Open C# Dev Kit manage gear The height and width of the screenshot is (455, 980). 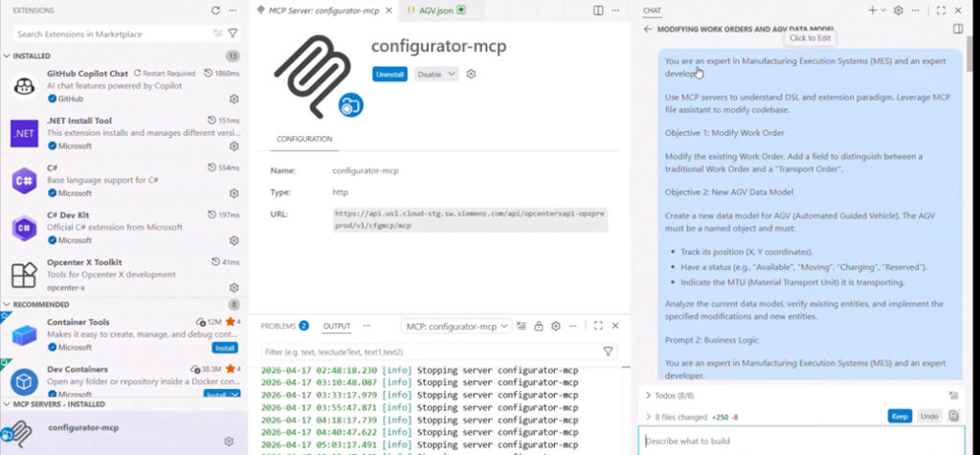[234, 240]
